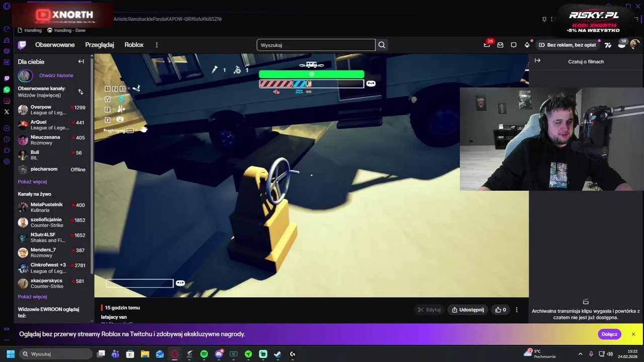Image resolution: width=644 pixels, height=362 pixels.
Task: Open Opera sidebar settings gear
Action: point(7,161)
